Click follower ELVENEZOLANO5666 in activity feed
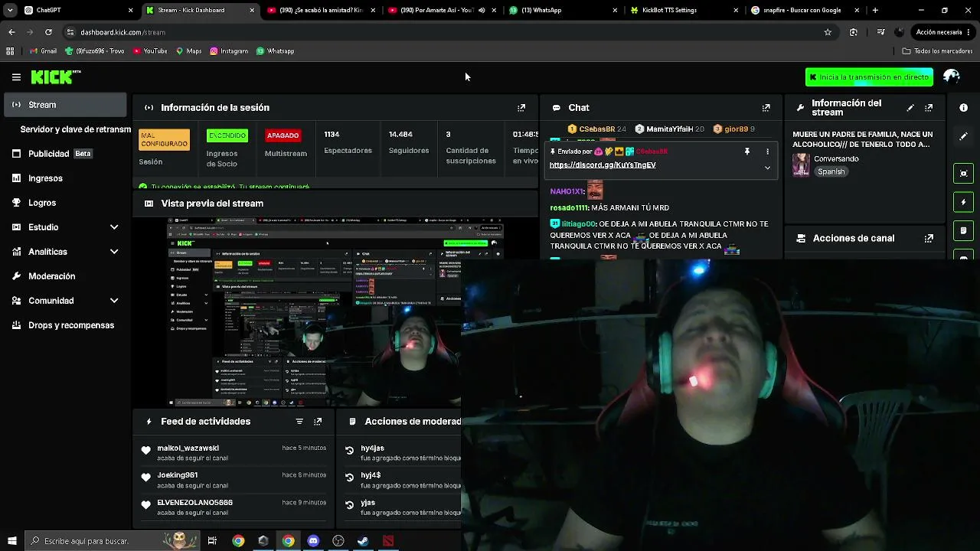The image size is (980, 551). (194, 503)
